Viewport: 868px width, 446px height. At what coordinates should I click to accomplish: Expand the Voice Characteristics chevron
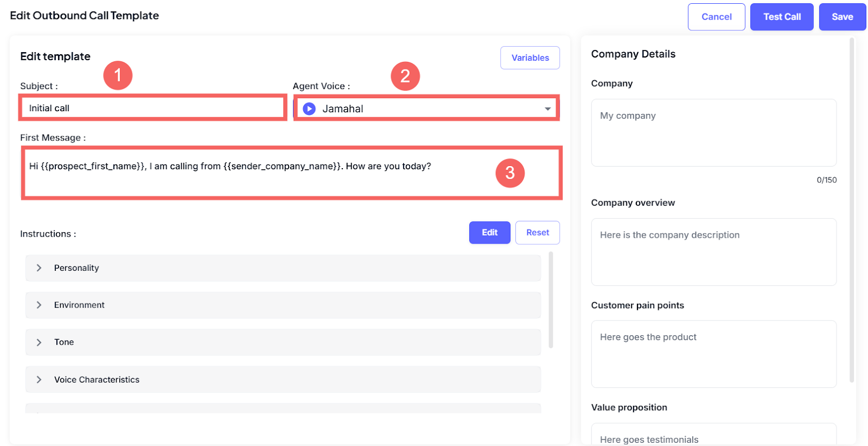click(x=39, y=380)
